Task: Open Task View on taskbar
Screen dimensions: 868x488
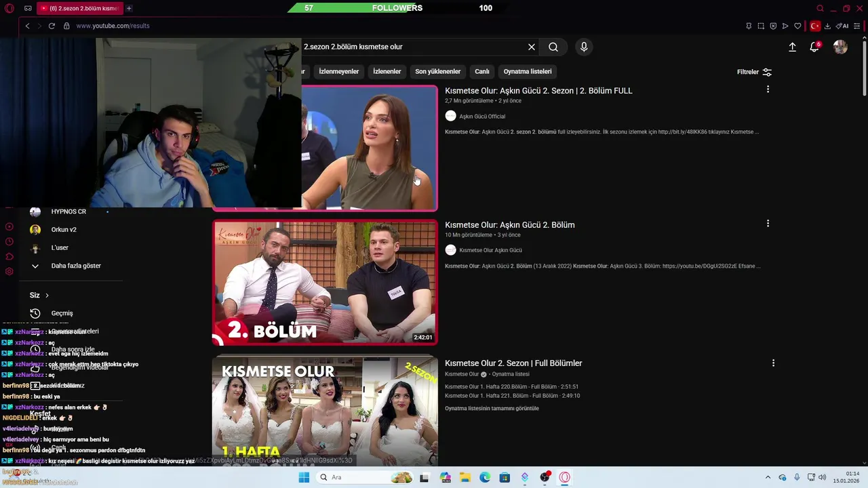Action: click(x=425, y=477)
